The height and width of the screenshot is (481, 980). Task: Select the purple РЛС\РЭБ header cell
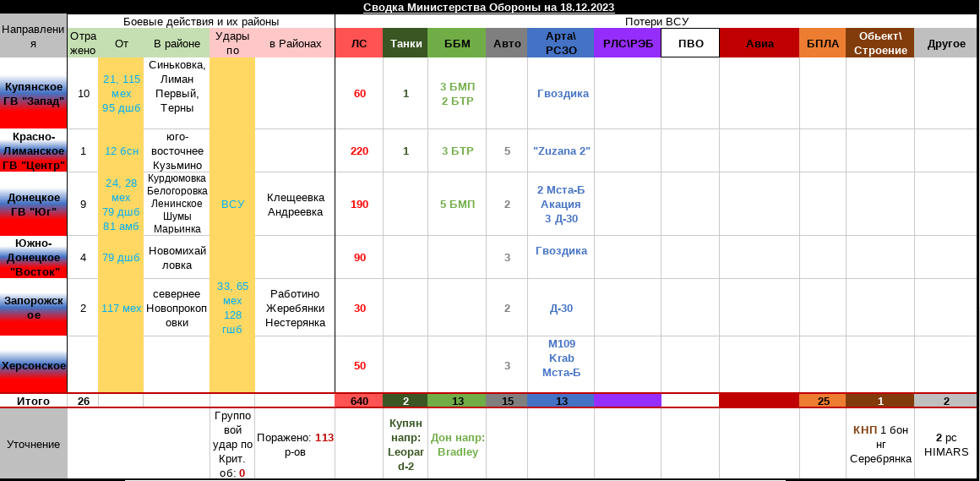(628, 43)
